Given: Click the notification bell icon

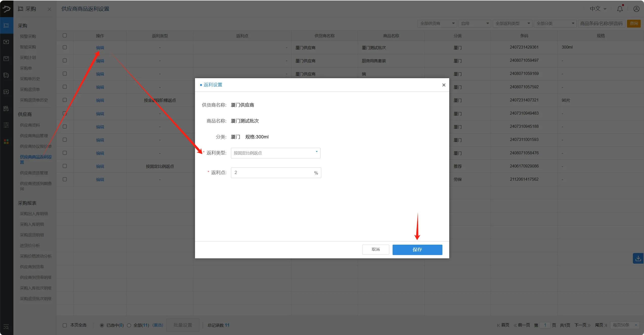Looking at the screenshot, I should pos(620,9).
